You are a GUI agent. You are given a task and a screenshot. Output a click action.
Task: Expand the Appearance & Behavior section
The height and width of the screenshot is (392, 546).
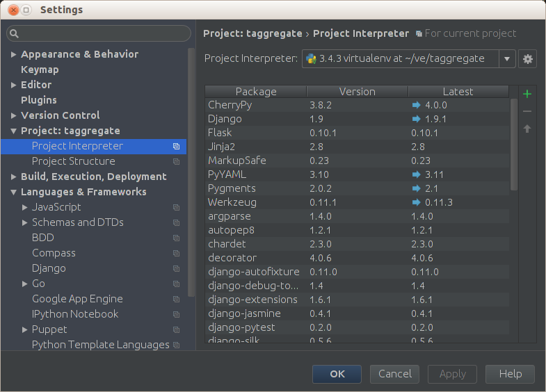click(14, 54)
